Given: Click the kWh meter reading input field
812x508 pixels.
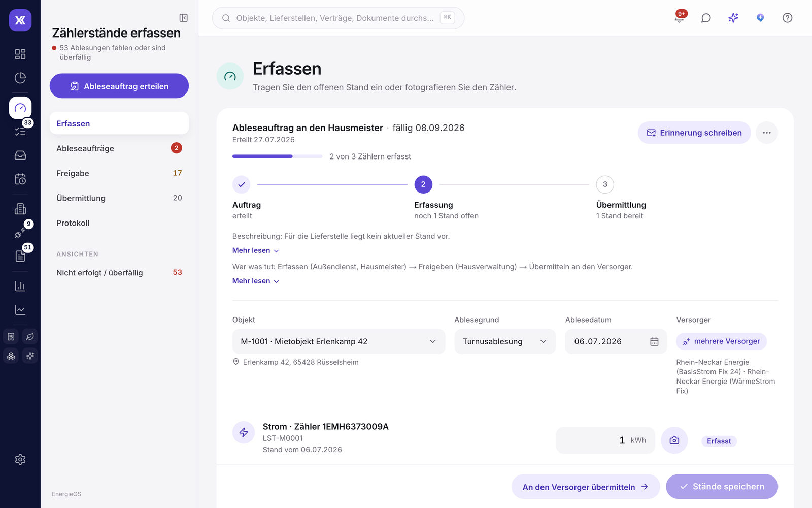Looking at the screenshot, I should [605, 440].
